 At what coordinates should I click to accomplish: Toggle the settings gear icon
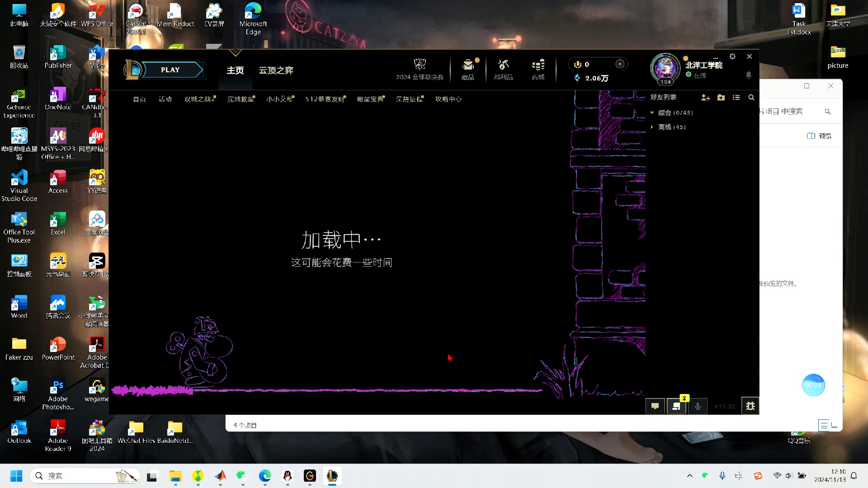coord(732,56)
